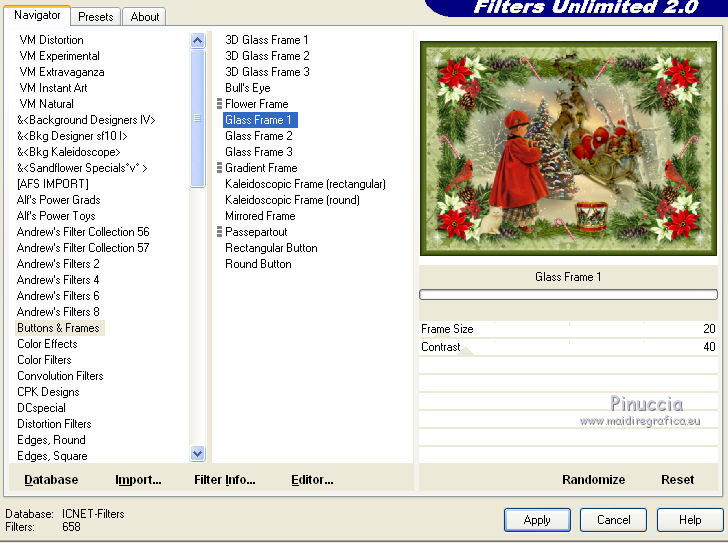Select Color Filters category
The width and height of the screenshot is (728, 543).
[x=44, y=360]
